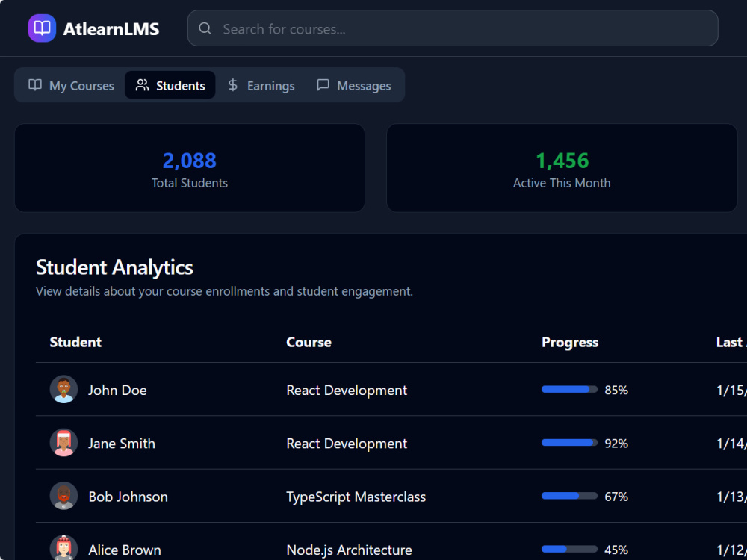Click the 67% progress value

(x=616, y=497)
